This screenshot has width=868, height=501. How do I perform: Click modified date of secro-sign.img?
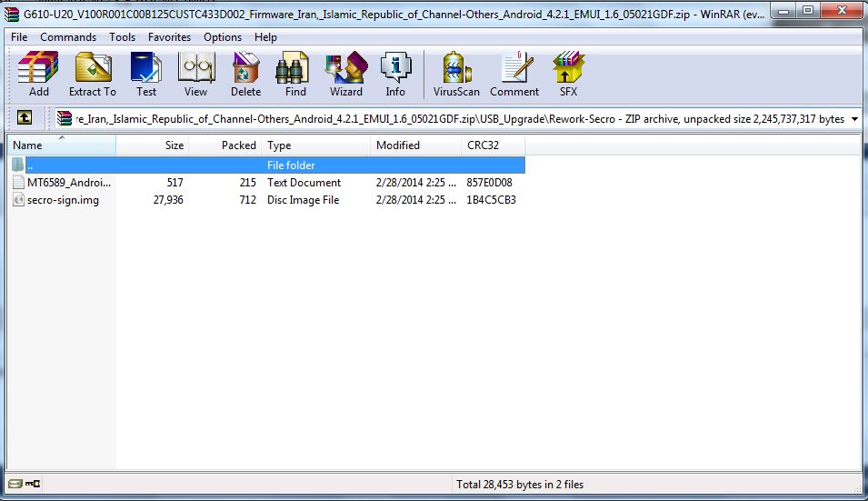(x=415, y=200)
